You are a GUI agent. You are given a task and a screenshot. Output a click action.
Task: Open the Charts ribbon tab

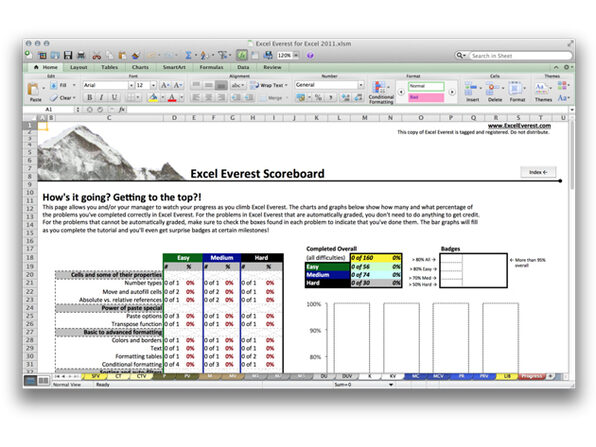coord(140,67)
